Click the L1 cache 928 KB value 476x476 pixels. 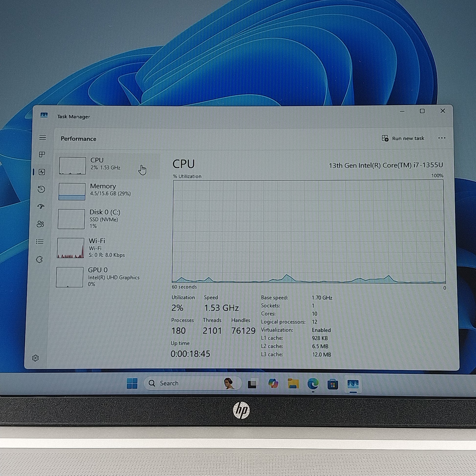320,338
